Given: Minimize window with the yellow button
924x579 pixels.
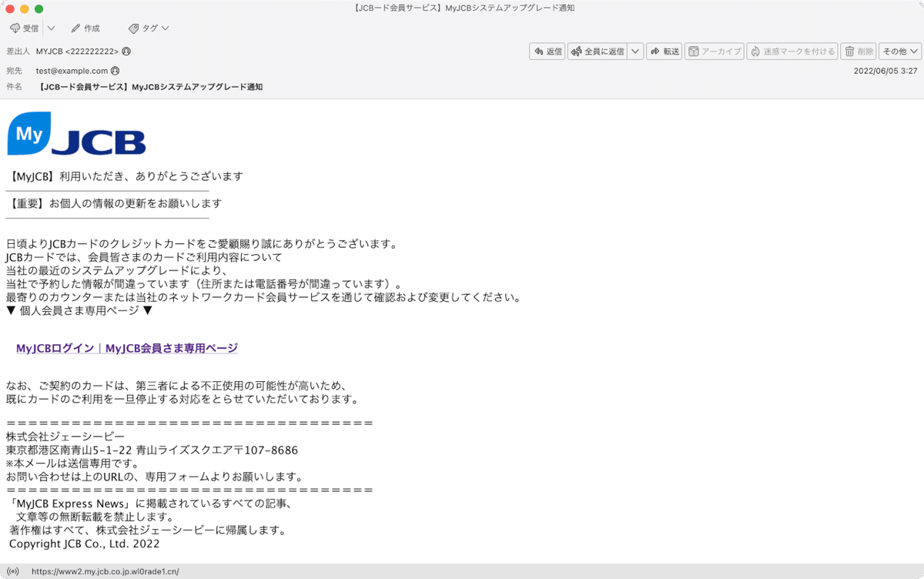Looking at the screenshot, I should click(25, 8).
